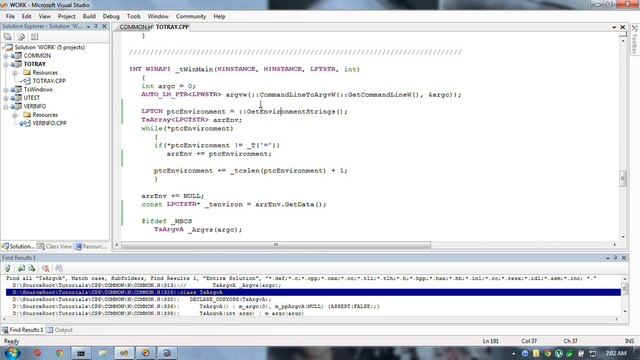This screenshot has width=640, height=360.
Task: Switch to Resource View tab
Action: pos(91,247)
